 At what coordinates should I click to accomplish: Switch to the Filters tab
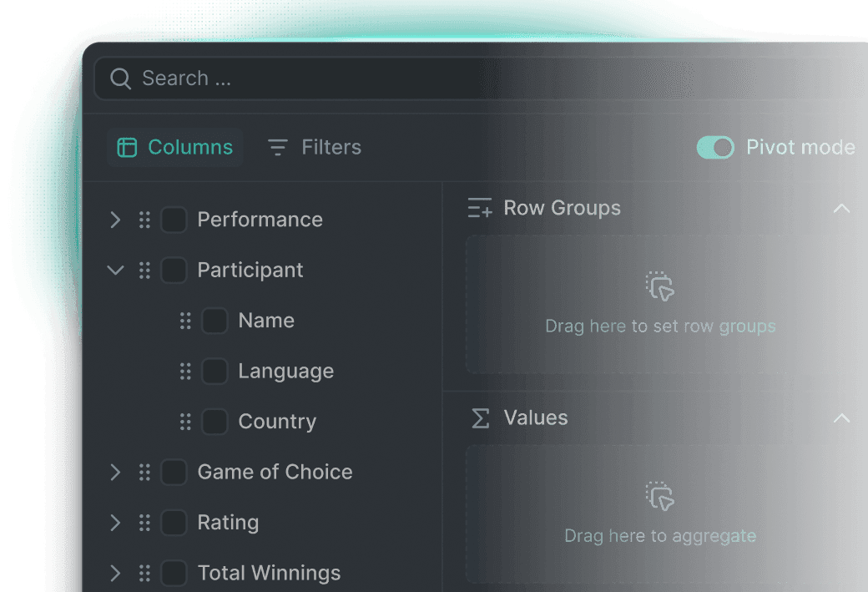coord(315,148)
